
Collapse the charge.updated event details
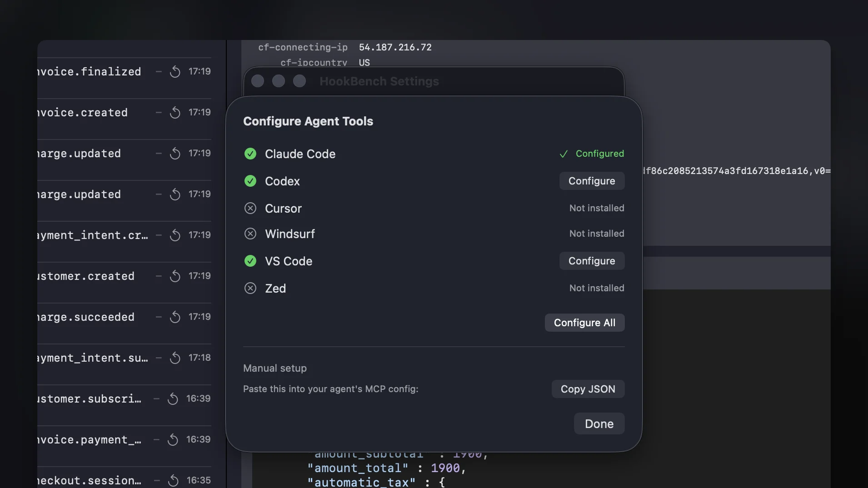(x=158, y=153)
